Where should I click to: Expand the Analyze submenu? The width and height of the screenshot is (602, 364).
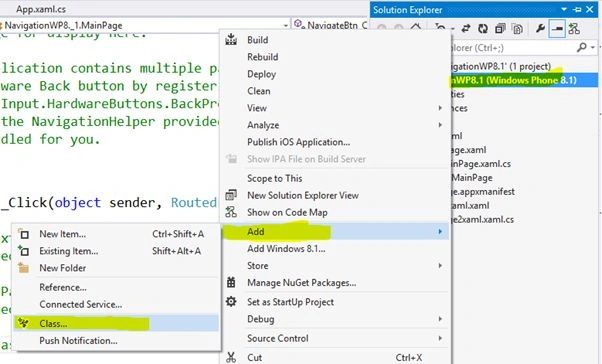tap(334, 125)
